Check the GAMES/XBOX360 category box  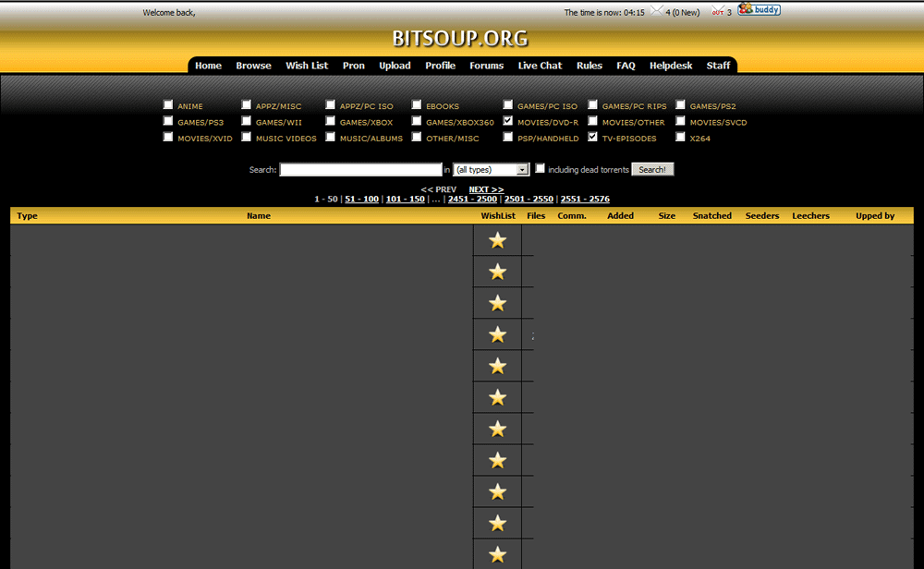click(x=417, y=121)
